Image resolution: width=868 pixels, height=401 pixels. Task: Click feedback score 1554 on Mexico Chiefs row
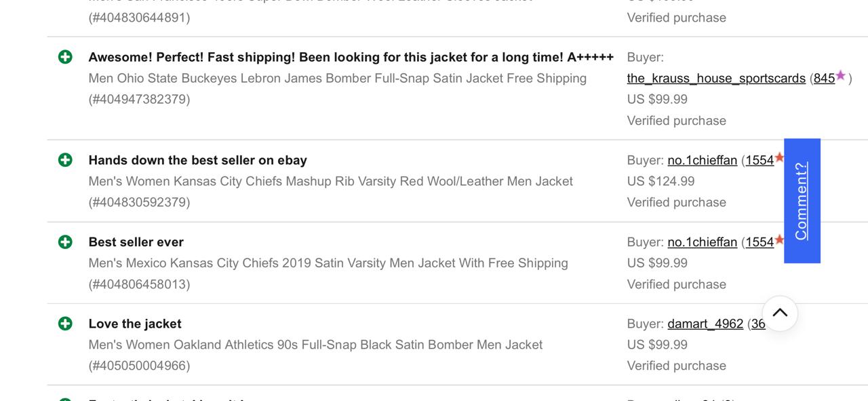[759, 242]
